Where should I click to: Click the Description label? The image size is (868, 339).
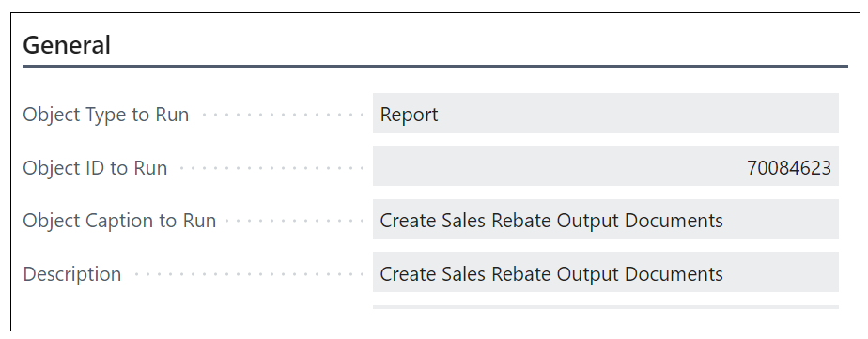point(72,274)
